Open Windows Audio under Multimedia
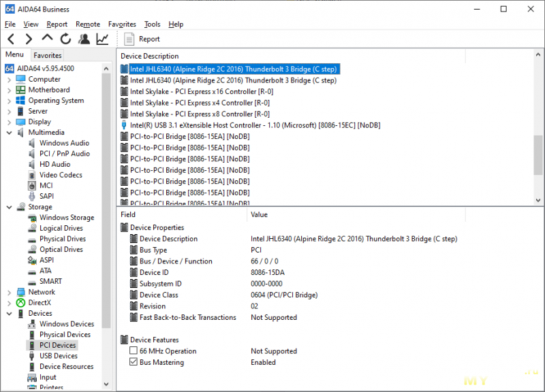 [x=64, y=143]
